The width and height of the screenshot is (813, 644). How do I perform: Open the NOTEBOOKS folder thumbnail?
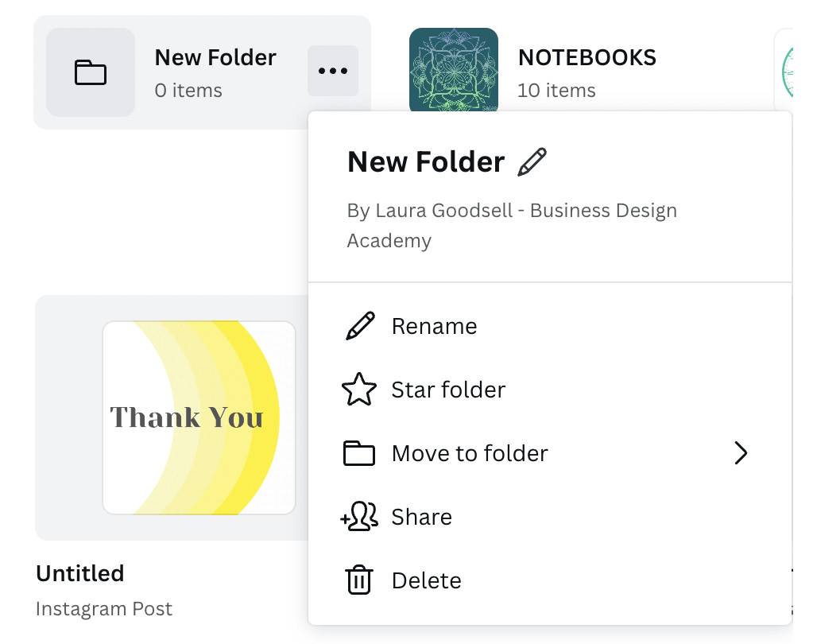(x=454, y=69)
